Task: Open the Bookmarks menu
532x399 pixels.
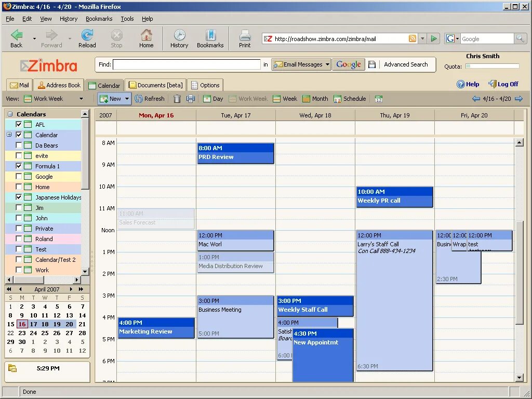Action: click(99, 19)
